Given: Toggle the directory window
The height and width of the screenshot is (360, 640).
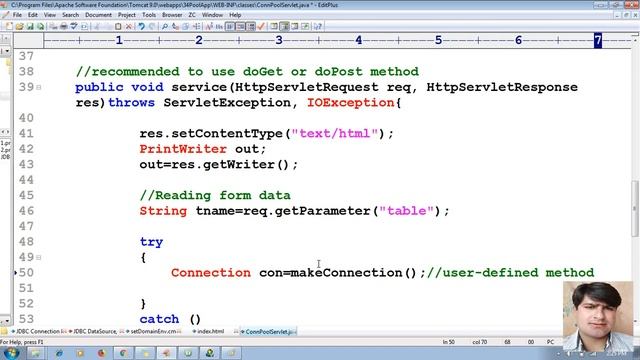Looking at the screenshot, I should pos(284,26).
